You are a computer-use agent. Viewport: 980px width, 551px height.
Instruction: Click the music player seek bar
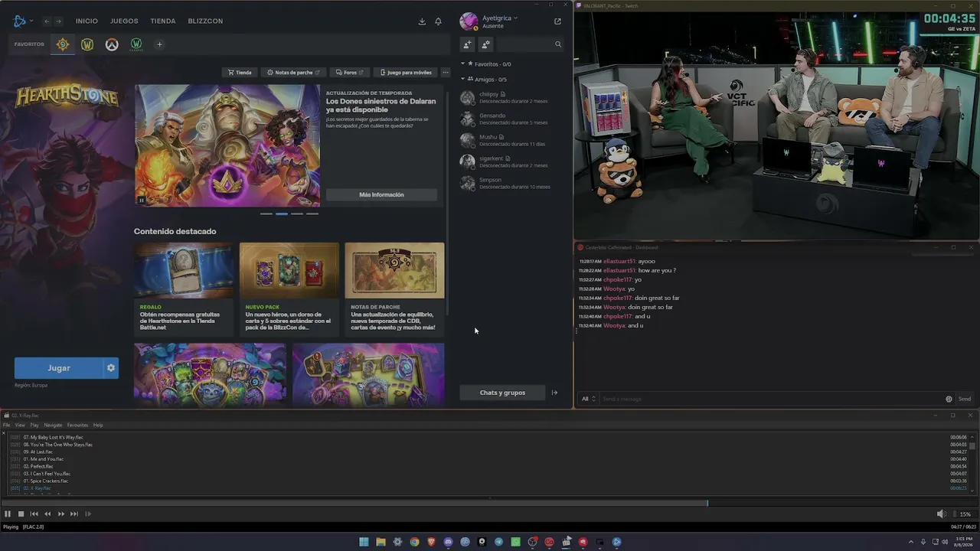[x=490, y=503]
